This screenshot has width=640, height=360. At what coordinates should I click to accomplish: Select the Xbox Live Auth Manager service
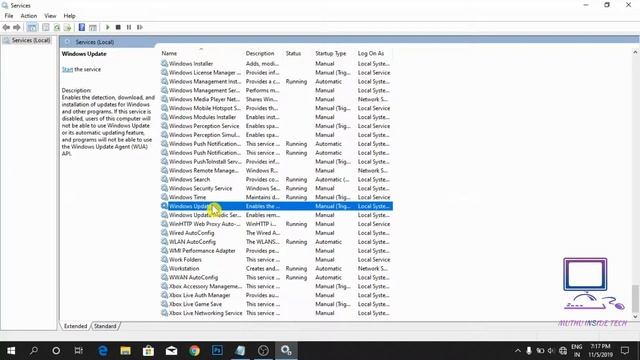point(276,295)
